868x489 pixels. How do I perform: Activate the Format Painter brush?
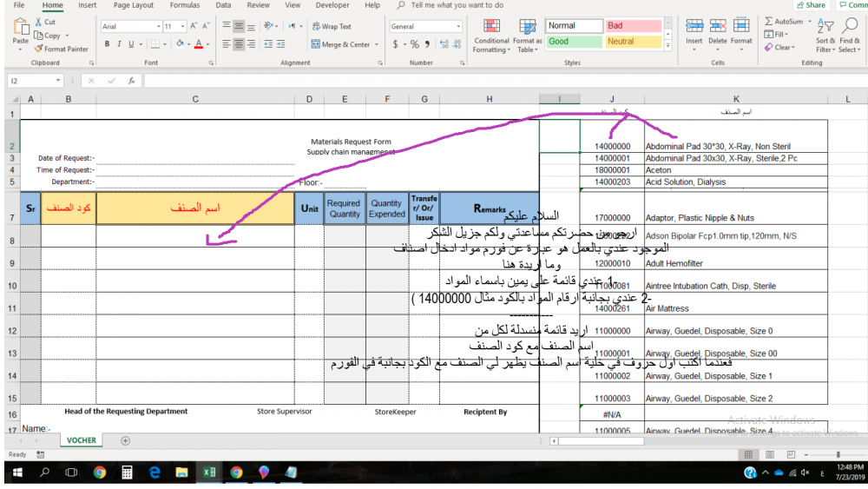pos(38,49)
